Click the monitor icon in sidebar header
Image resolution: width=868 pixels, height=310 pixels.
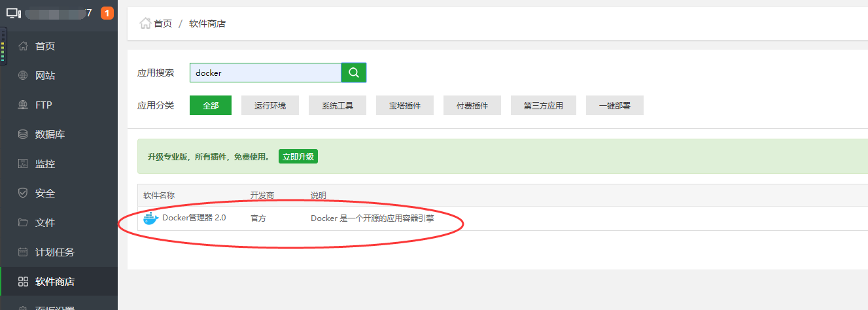(14, 12)
